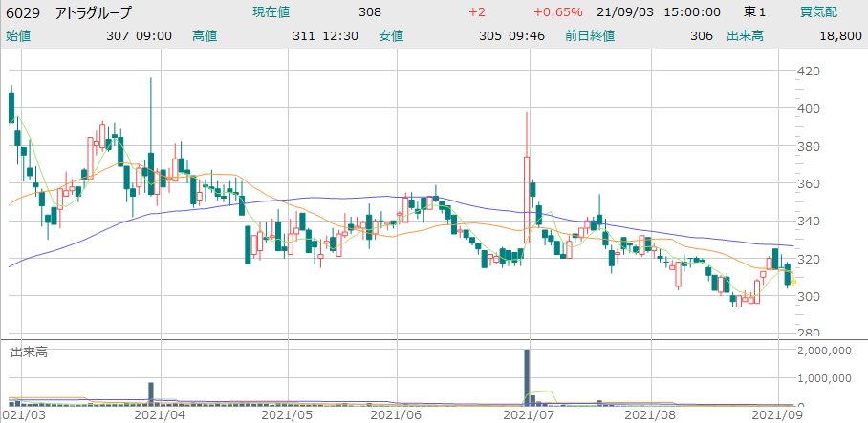
Task: Click the 始値 opening price label
Action: click(x=18, y=35)
